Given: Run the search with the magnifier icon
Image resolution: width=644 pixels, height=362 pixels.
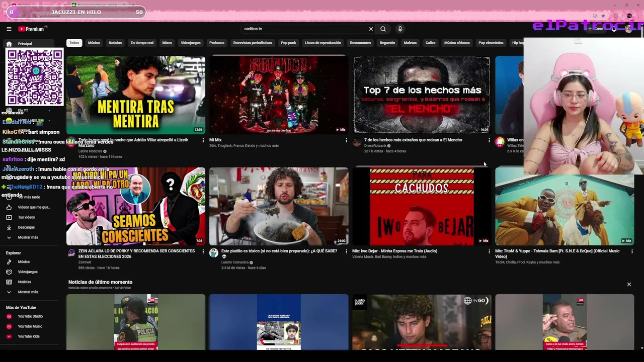Looking at the screenshot, I should [383, 29].
